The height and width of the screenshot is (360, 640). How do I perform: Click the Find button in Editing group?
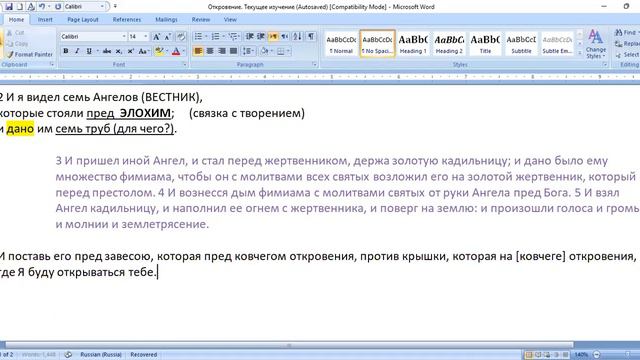click(626, 32)
